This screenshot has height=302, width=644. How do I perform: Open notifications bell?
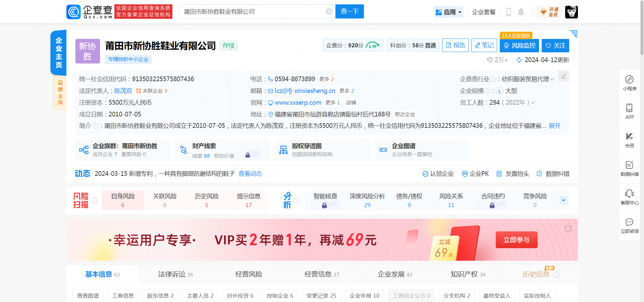tap(521, 12)
